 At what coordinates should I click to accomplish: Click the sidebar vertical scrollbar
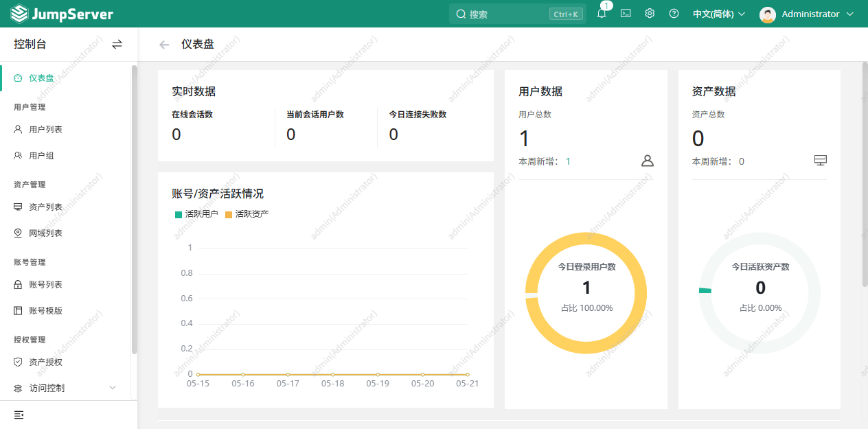[x=135, y=209]
